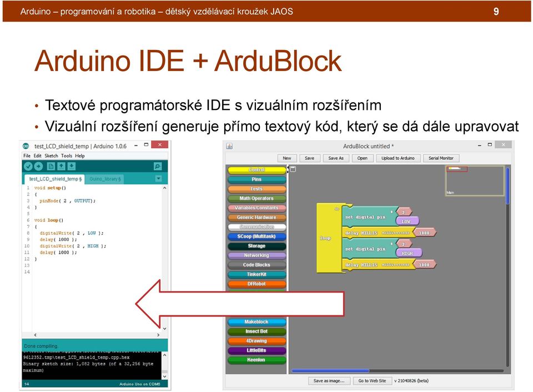Select the LOW value block
Screen dimensions: 533x392
point(407,222)
